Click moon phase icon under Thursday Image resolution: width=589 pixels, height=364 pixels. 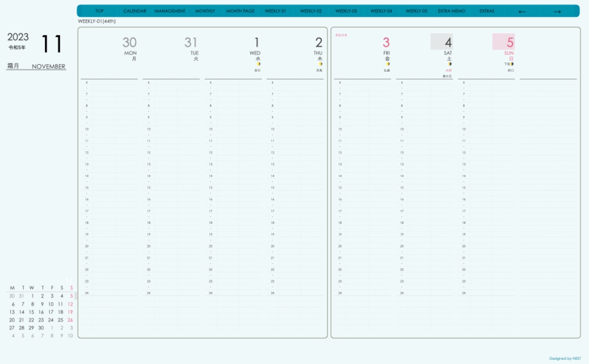coord(320,64)
